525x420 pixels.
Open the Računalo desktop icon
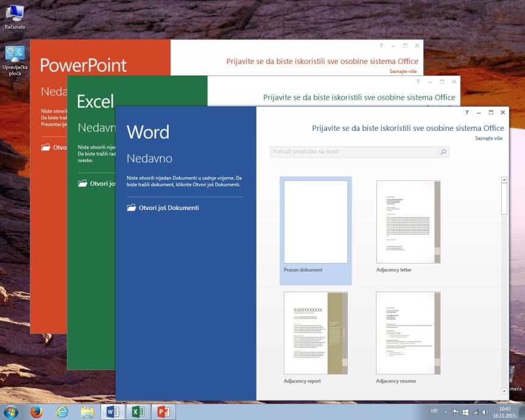click(x=15, y=16)
